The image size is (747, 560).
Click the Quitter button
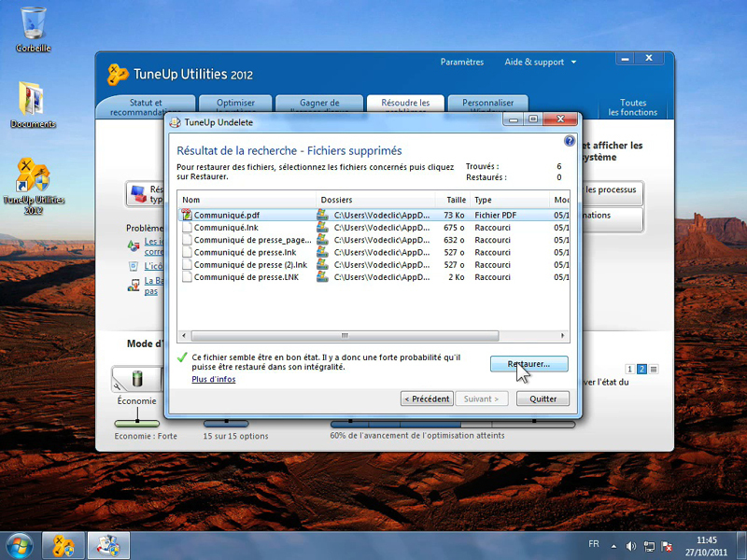543,399
